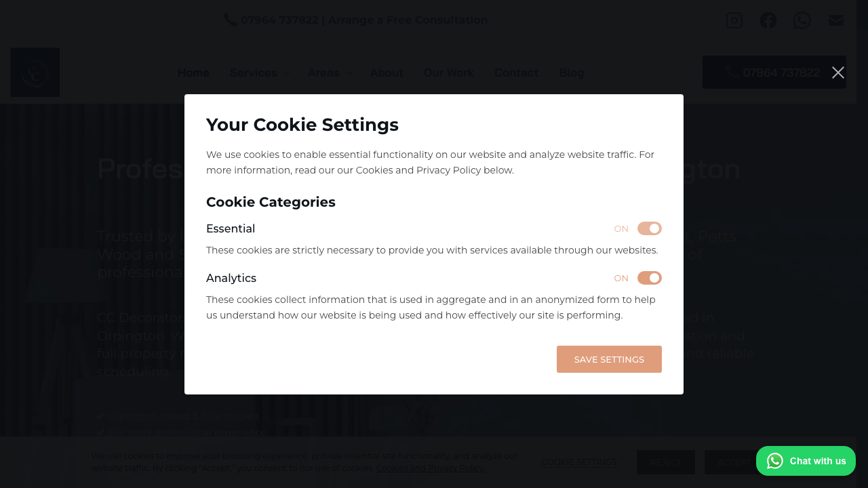Expand the Services dropdown menu
Viewport: 868px width, 488px height.
coord(260,73)
